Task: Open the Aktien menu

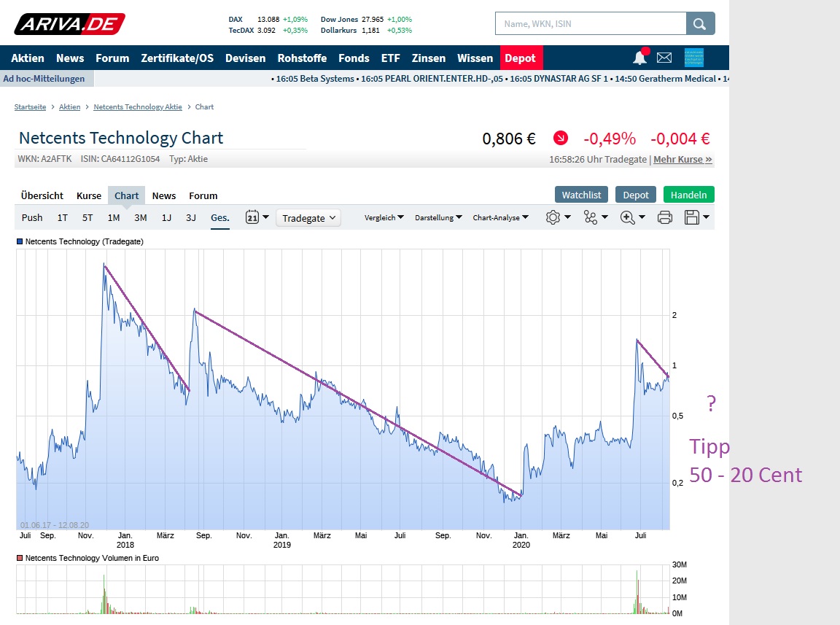Action: [x=28, y=58]
